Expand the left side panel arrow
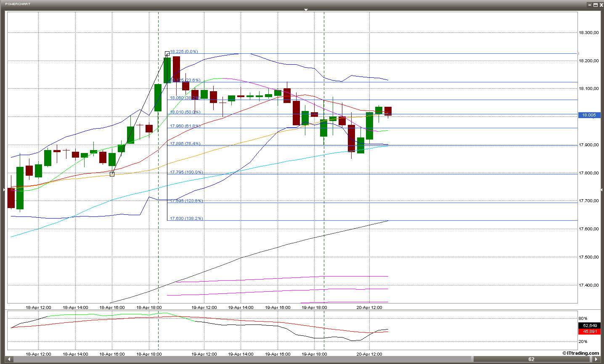The width and height of the screenshot is (604, 364). pos(4,190)
